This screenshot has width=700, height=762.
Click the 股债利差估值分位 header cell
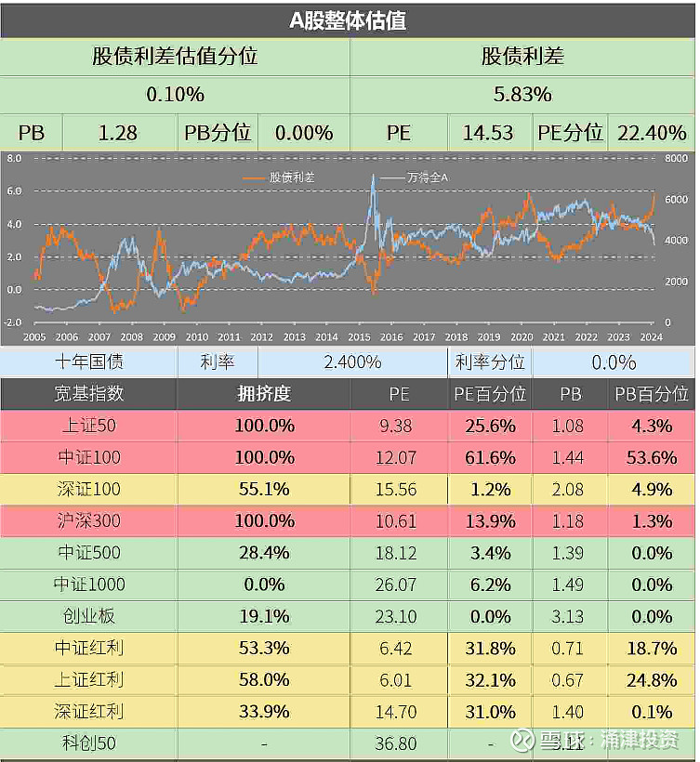point(175,57)
